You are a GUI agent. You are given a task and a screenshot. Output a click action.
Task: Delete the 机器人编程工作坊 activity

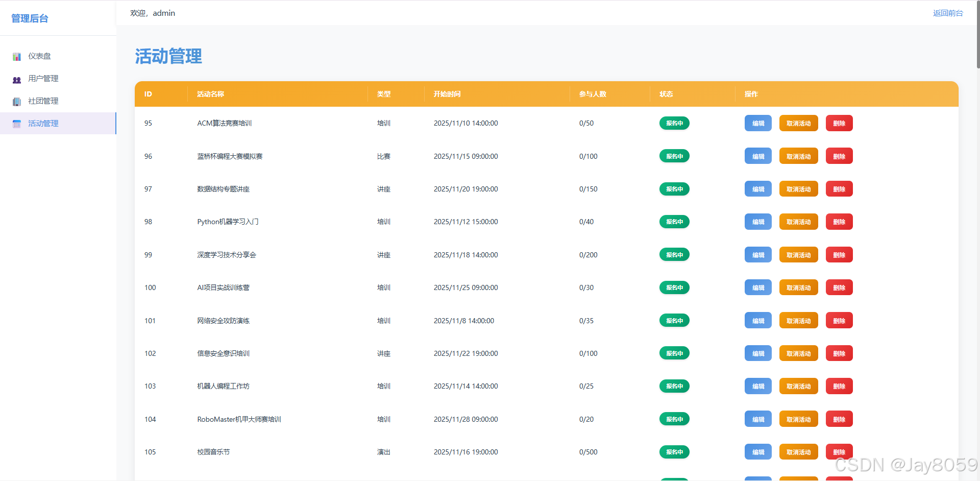[839, 386]
